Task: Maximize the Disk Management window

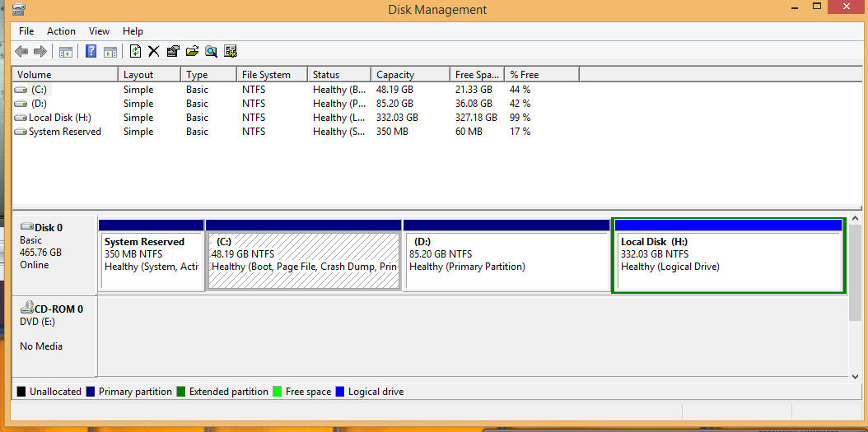Action: (x=816, y=7)
